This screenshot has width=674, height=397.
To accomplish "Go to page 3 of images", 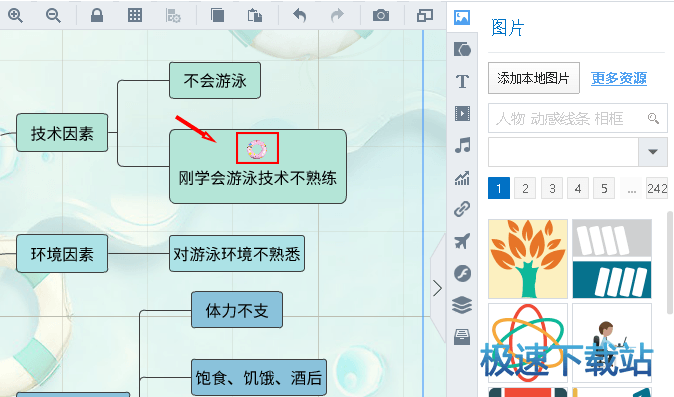I will tap(552, 188).
